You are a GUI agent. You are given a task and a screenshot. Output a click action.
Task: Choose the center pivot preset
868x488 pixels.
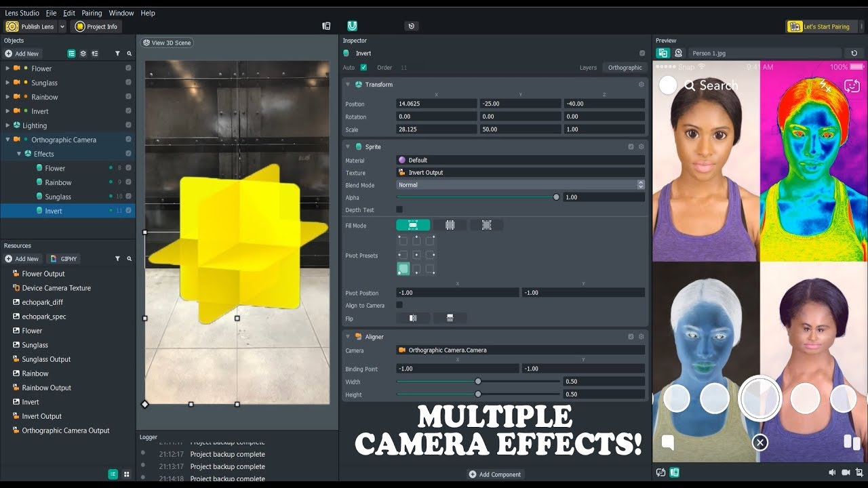pos(416,256)
